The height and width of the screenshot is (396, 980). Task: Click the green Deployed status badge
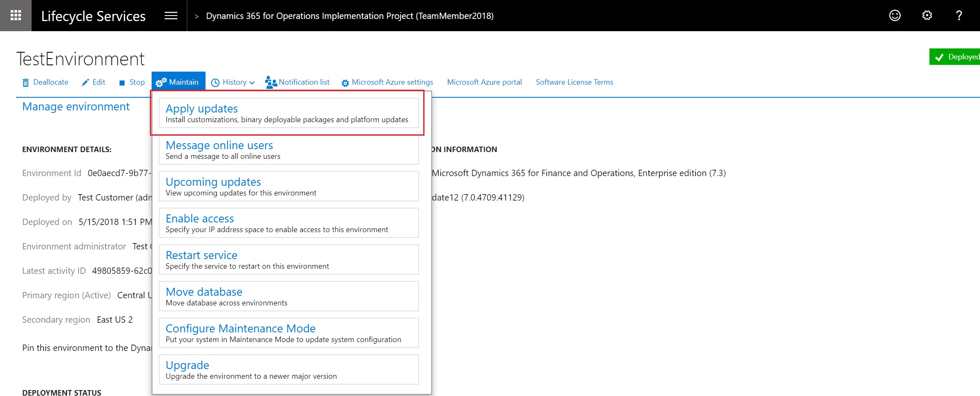coord(956,56)
